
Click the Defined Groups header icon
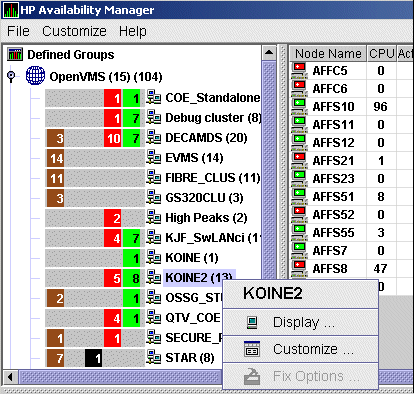(15, 54)
